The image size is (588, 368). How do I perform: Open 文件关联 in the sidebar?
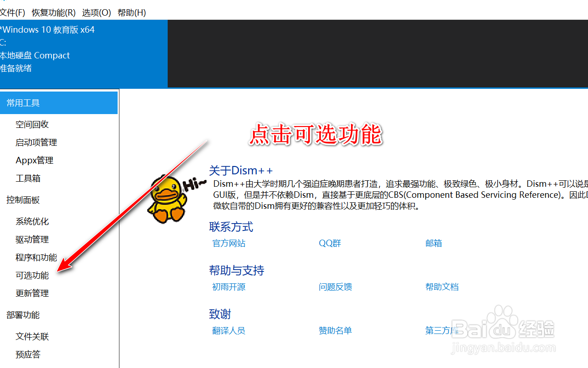pos(32,336)
